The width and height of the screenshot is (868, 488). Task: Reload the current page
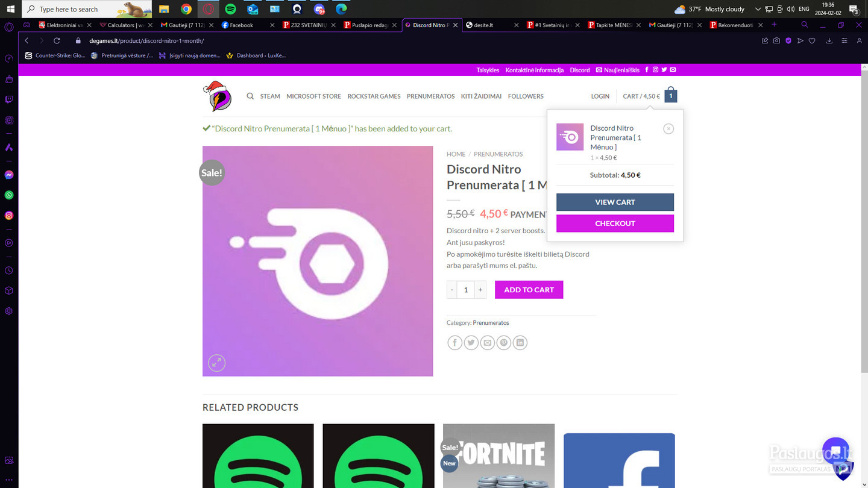[x=57, y=40]
